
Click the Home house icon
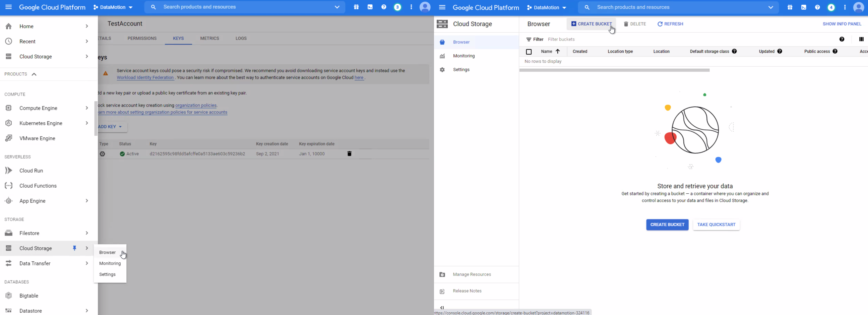pos(8,26)
